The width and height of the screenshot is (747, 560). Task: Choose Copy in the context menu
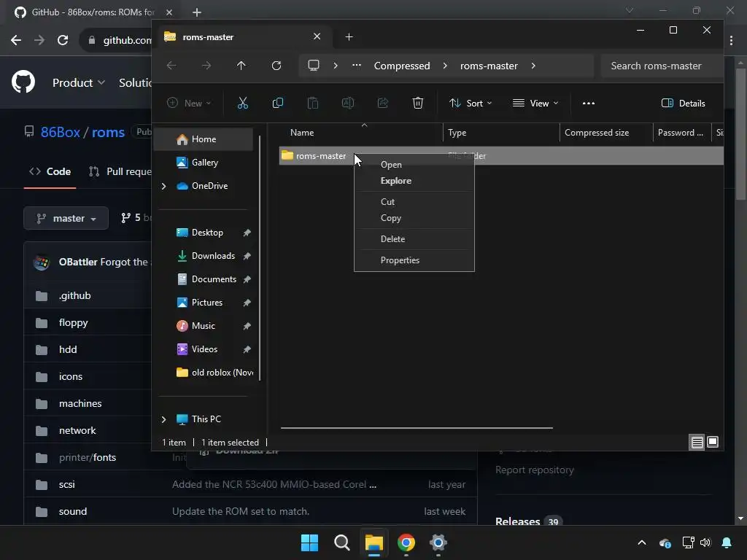pos(414,217)
